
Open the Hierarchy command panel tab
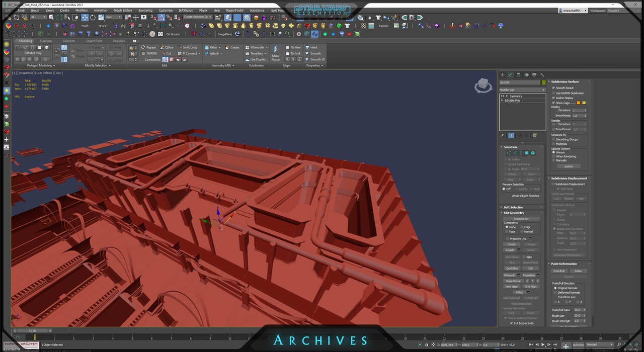(x=518, y=75)
